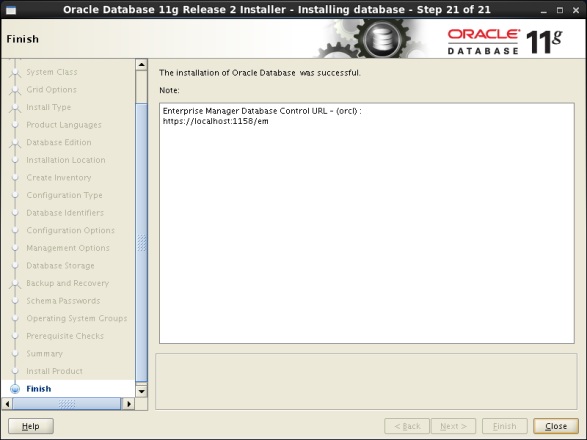Open the Help button
The width and height of the screenshot is (587, 440).
click(x=31, y=426)
